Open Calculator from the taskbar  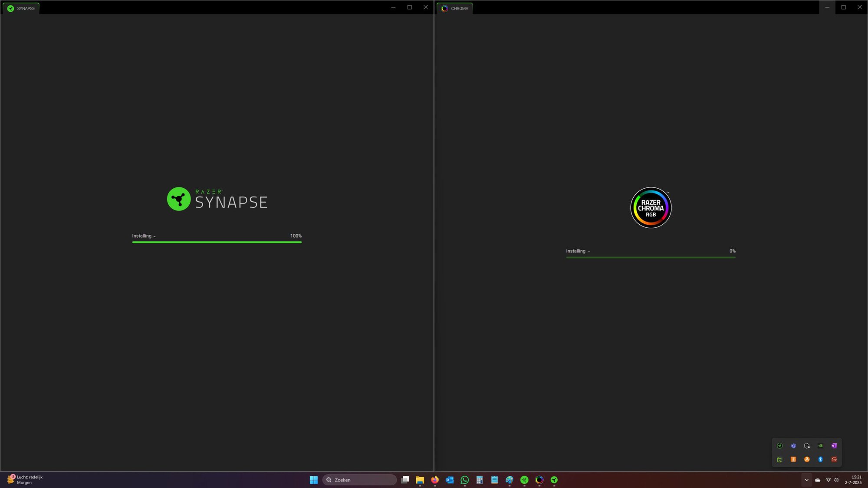480,480
